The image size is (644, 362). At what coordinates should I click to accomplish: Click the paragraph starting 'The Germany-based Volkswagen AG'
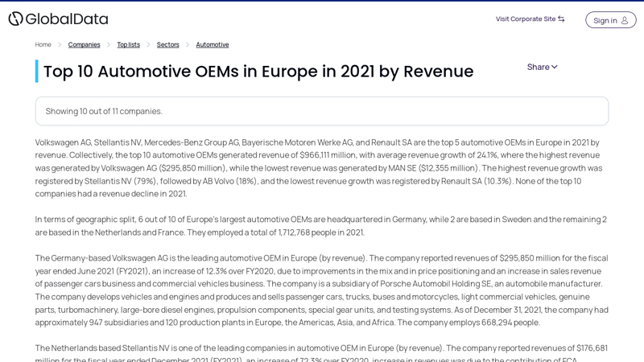[x=321, y=290]
